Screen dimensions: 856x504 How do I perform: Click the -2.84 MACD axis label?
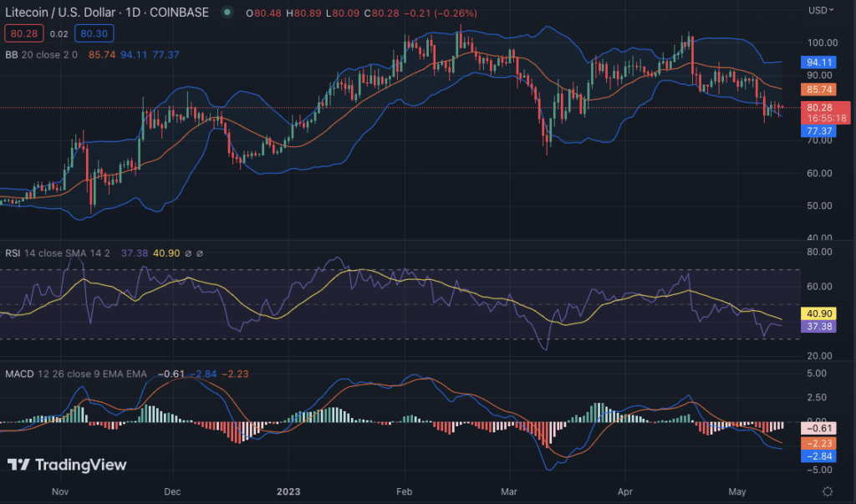817,456
